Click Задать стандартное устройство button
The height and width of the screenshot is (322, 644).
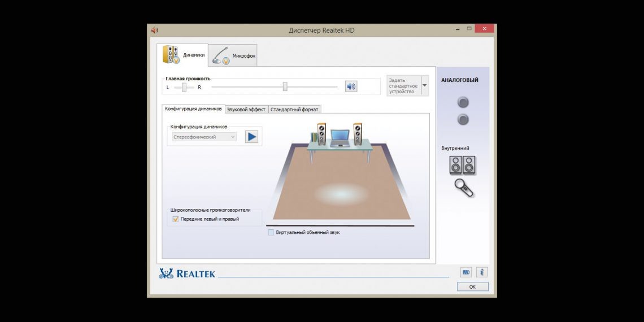pos(403,86)
